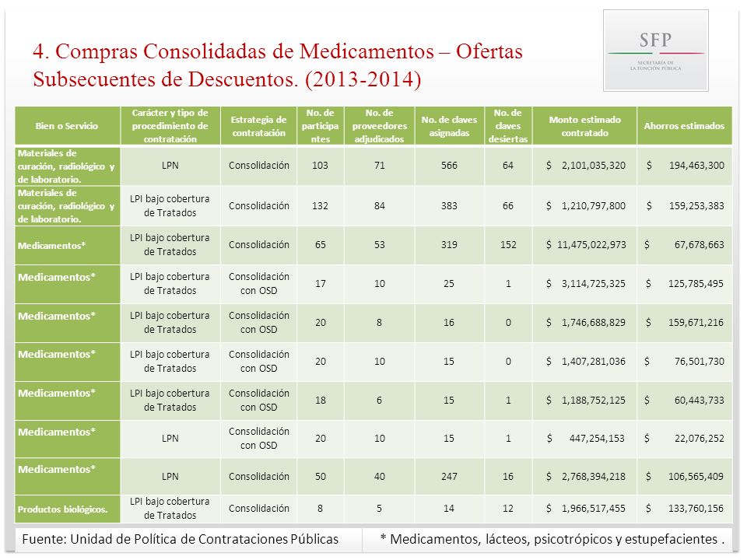Click the claves desiertas cell showing 12
Viewport: 747px width, 560px height.
[x=508, y=509]
